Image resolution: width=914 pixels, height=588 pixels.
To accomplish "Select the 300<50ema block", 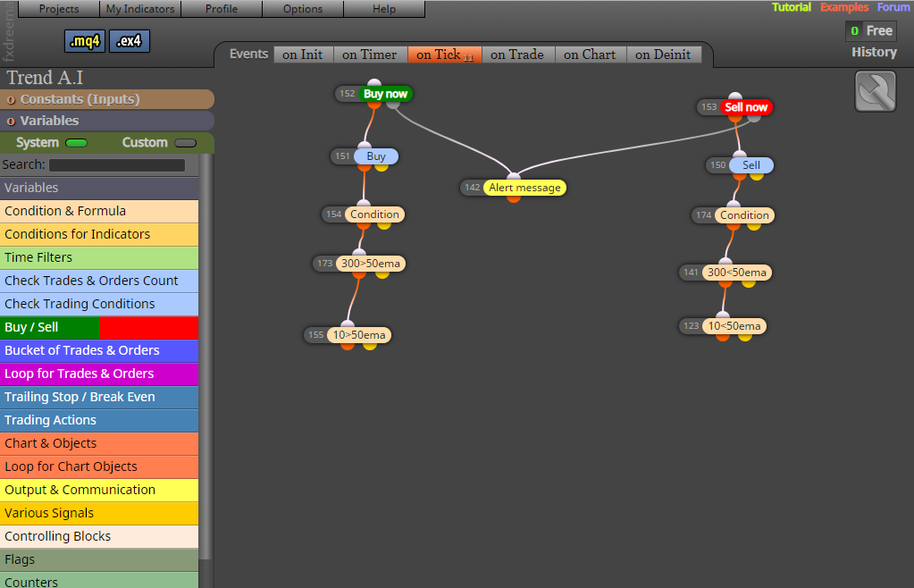I will pos(737,273).
